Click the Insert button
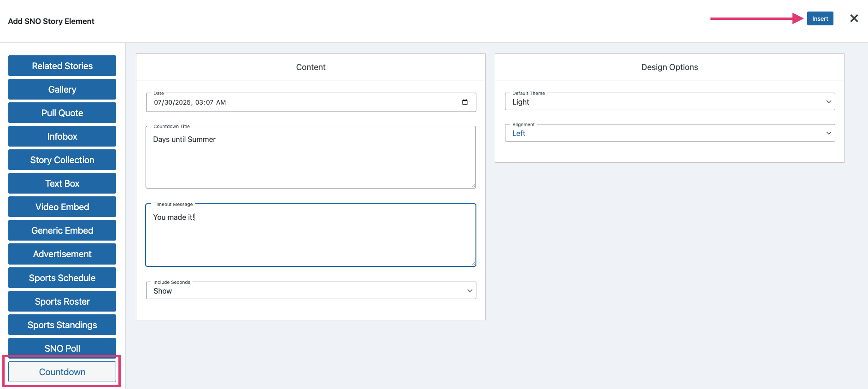The image size is (868, 389). pos(820,18)
